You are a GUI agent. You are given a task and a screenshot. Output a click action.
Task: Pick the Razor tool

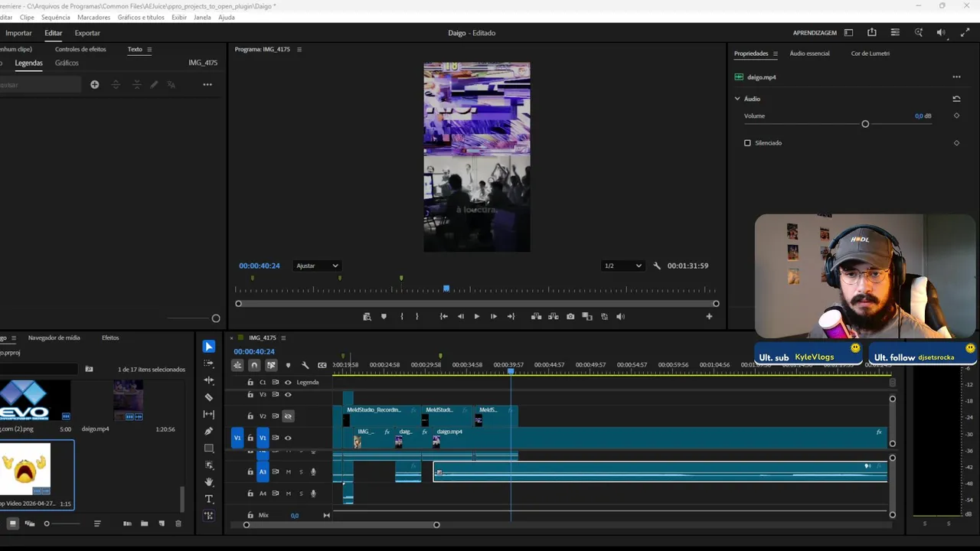click(209, 397)
